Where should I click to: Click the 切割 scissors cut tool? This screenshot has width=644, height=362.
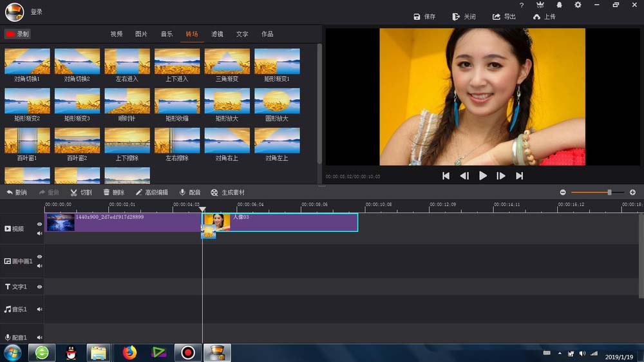point(81,193)
